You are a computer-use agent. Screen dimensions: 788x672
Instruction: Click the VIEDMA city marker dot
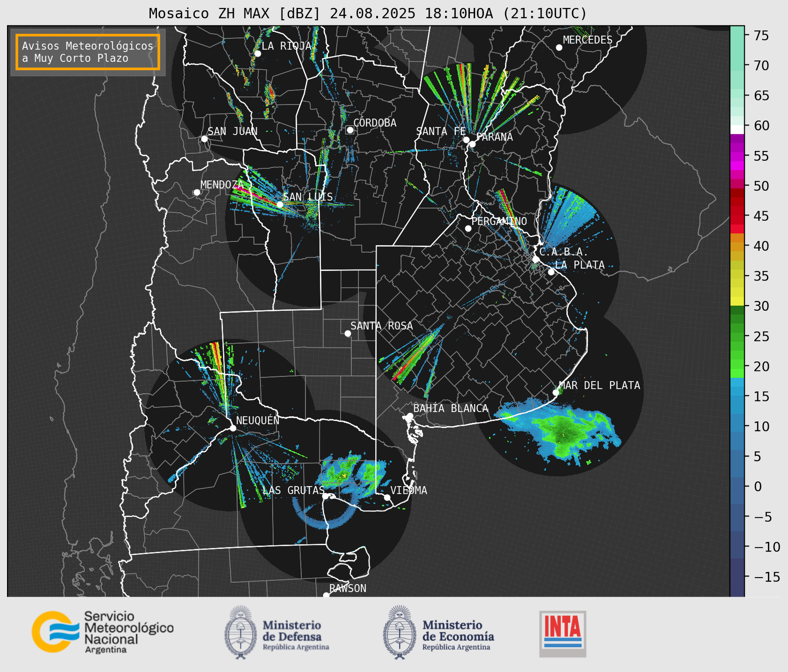[x=387, y=497]
